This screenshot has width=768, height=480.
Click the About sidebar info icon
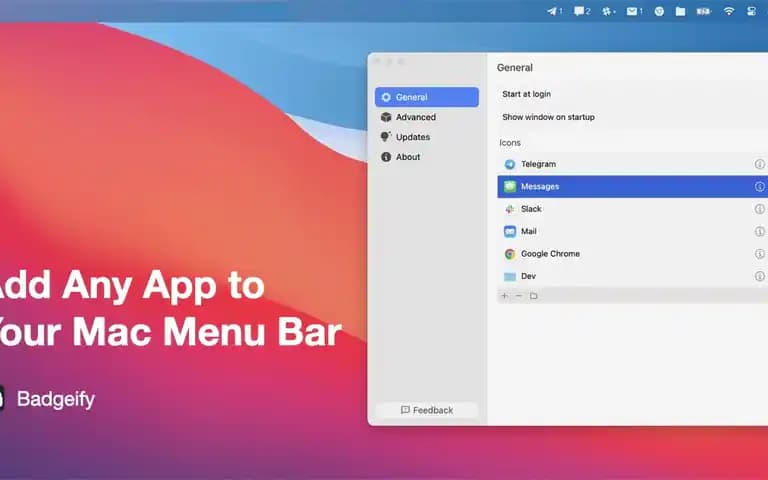pyautogui.click(x=386, y=157)
